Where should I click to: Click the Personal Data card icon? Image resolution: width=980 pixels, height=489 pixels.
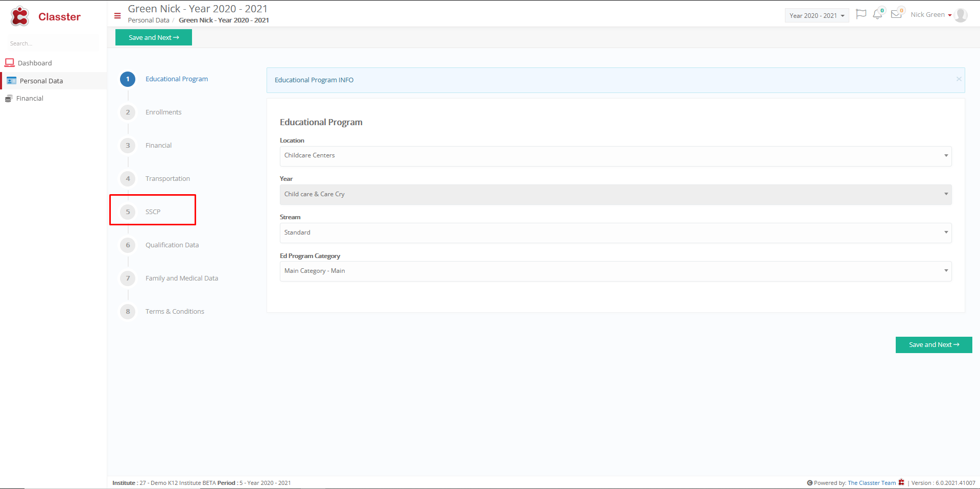(11, 81)
